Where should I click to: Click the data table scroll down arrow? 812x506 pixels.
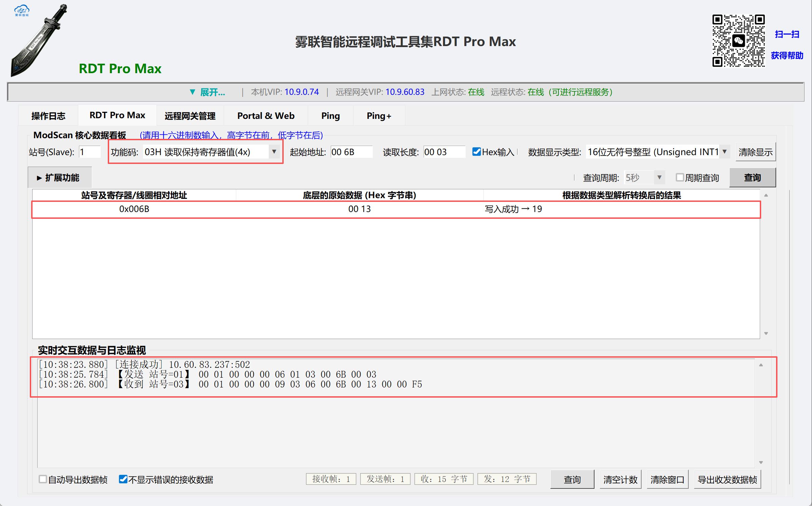point(766,334)
